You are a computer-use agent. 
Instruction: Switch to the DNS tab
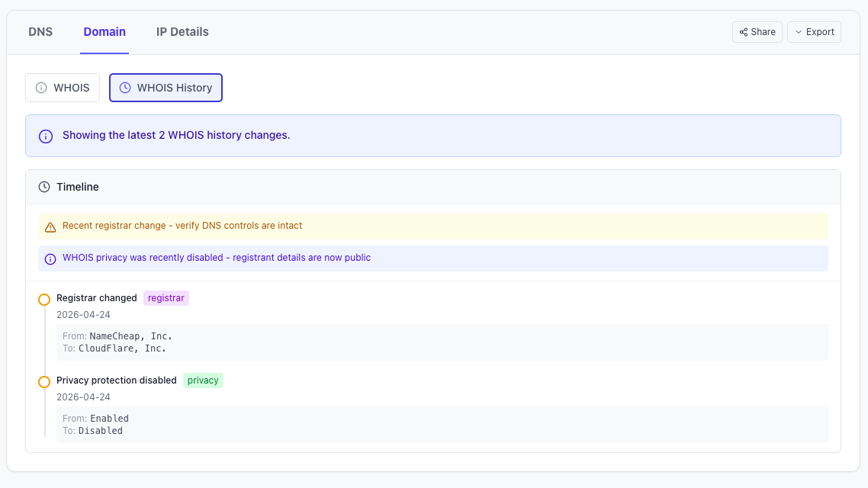click(x=40, y=32)
